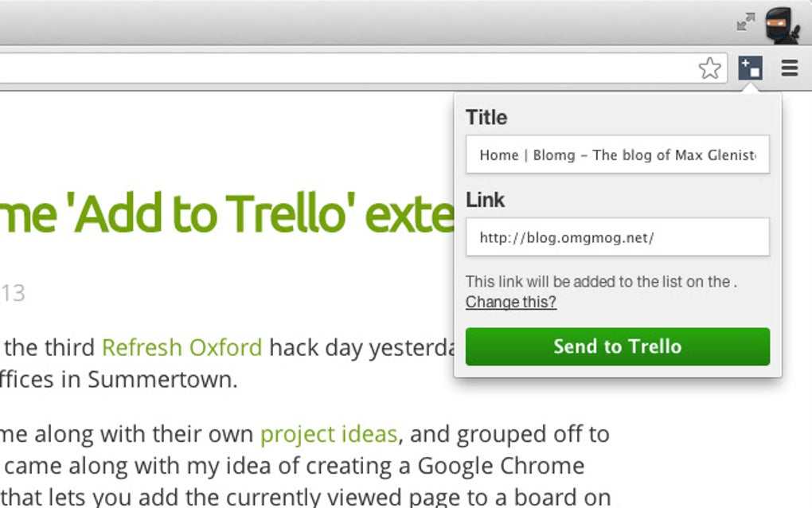This screenshot has width=812, height=508.
Task: Click the green Trello extension toolbar icon
Action: click(x=751, y=68)
